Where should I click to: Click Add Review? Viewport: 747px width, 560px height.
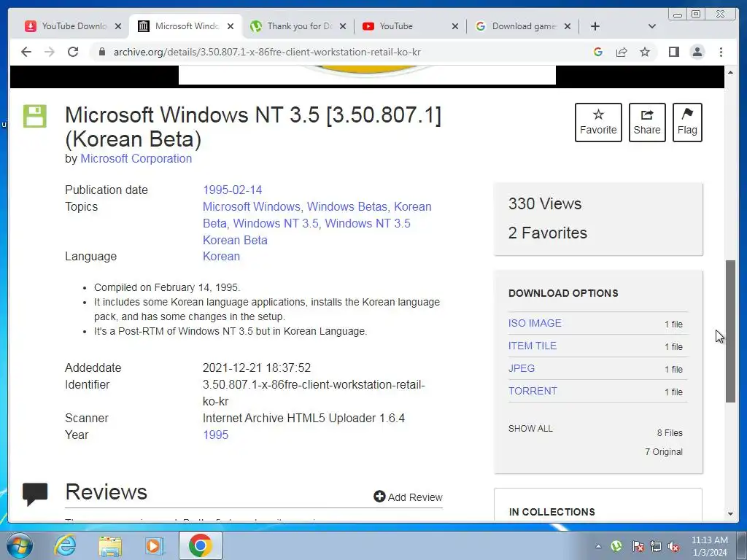(409, 497)
